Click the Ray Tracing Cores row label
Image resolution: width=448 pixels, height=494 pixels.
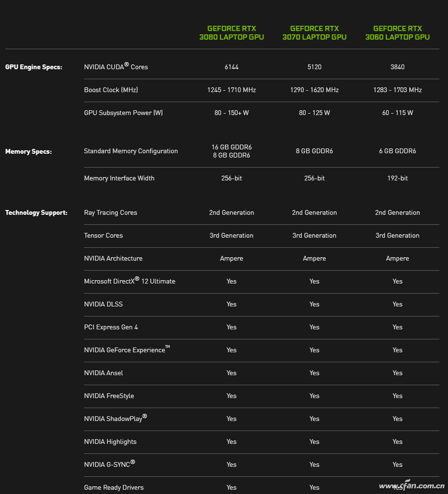[x=110, y=213]
